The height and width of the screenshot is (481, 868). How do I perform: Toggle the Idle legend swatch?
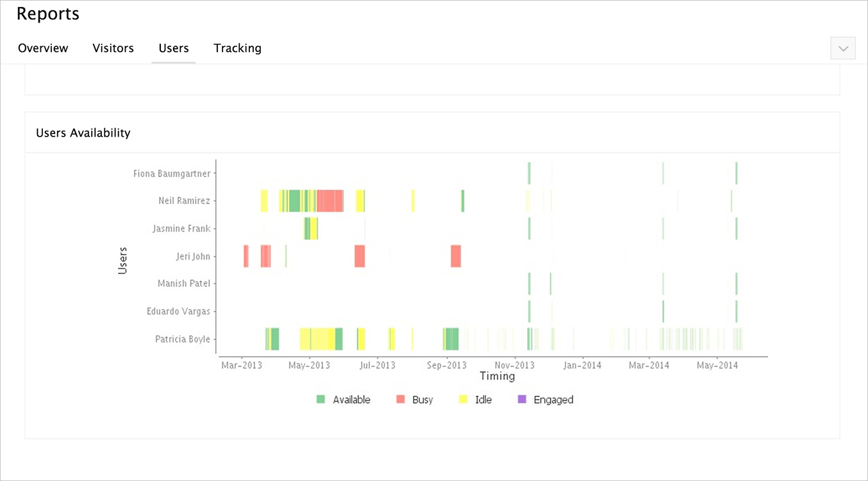(463, 400)
